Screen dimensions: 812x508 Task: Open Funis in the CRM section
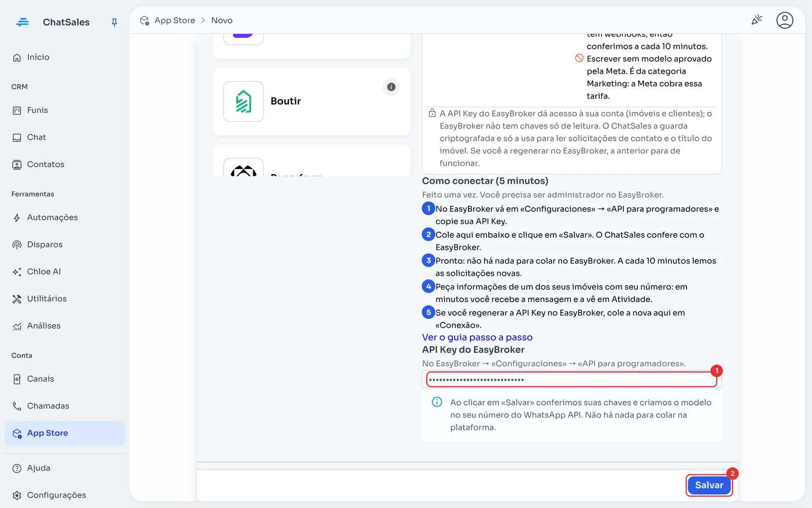point(64,110)
